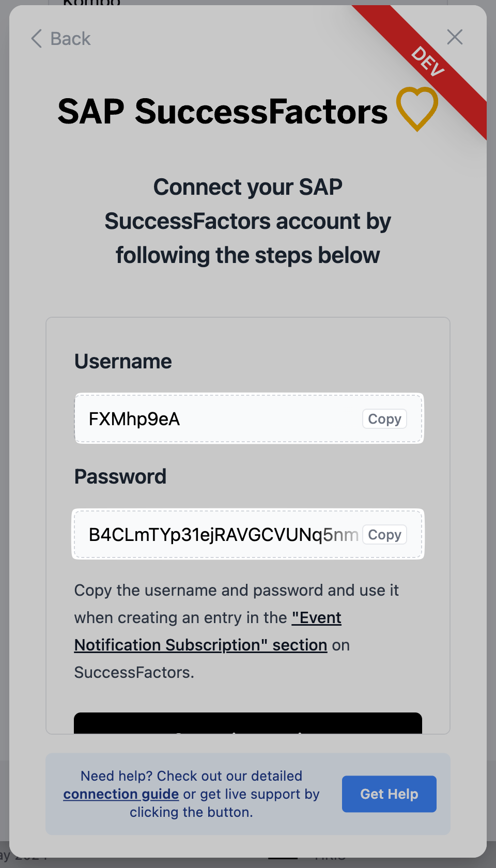
Task: Click the SAP SuccessFactors title text
Action: 223,112
